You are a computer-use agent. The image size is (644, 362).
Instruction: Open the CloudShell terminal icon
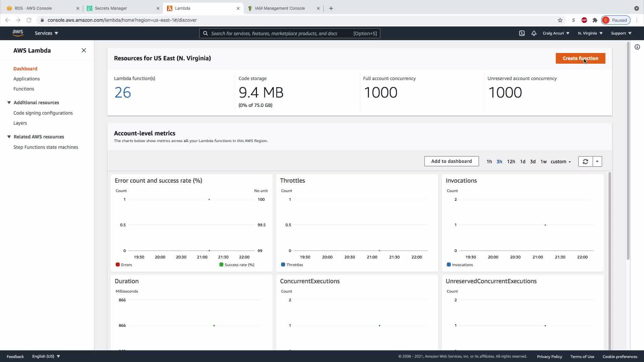(522, 33)
